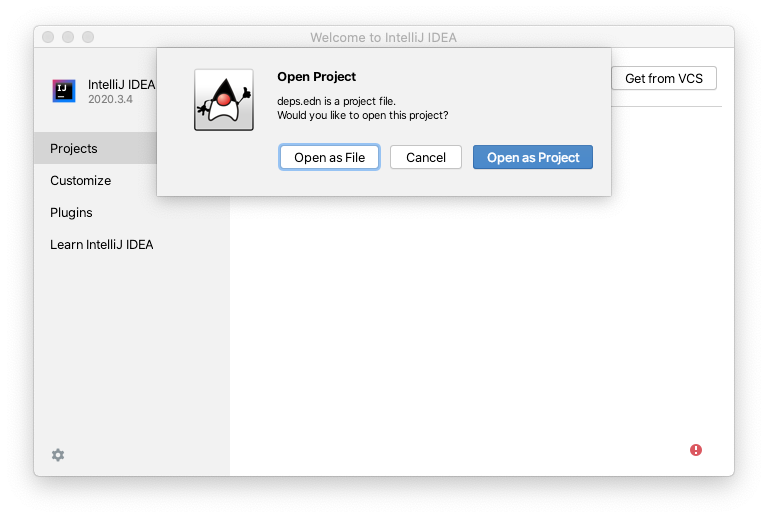Confirm with Open as Project
Viewport: 768px width, 518px height.
pos(533,157)
